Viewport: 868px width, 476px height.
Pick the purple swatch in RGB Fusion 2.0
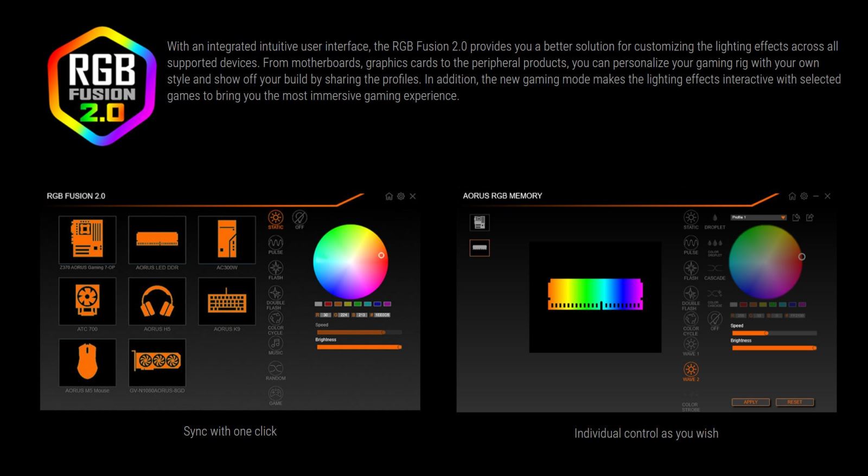pyautogui.click(x=387, y=304)
